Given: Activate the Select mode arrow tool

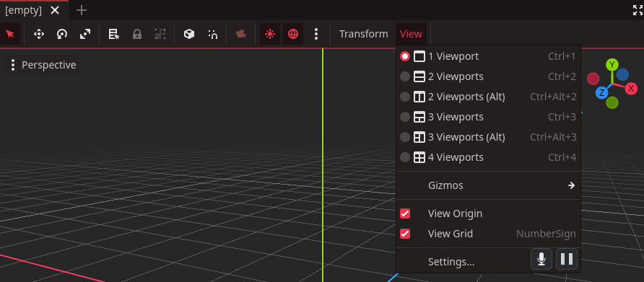Looking at the screenshot, I should (x=10, y=34).
